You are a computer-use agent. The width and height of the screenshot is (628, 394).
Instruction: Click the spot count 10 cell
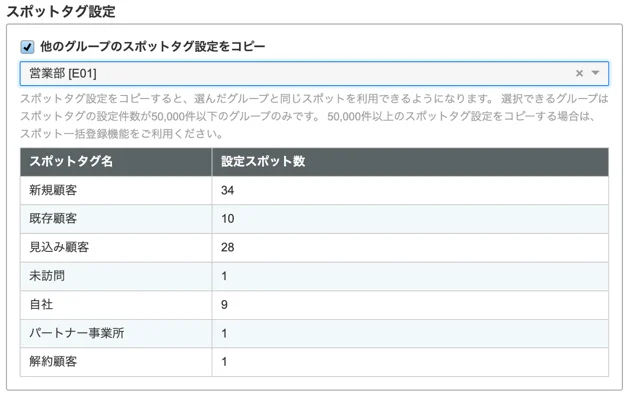pyautogui.click(x=410, y=219)
